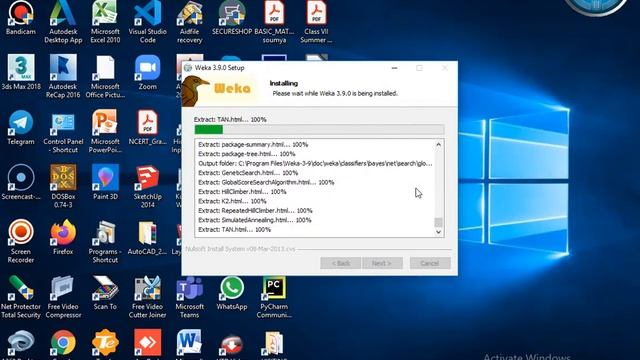Launch Free Video Cutter Joiner icon

[147, 297]
